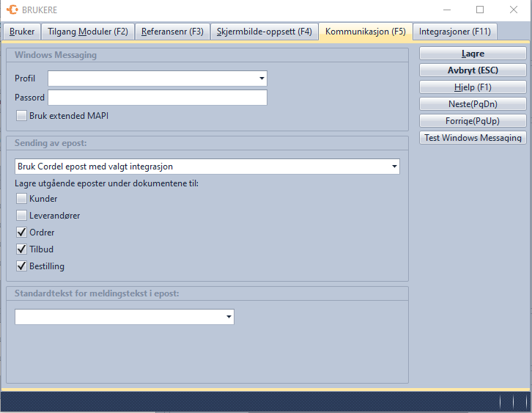Screen dimensions: 532x413
Task: Open Hjelp (F1)
Action: point(473,87)
